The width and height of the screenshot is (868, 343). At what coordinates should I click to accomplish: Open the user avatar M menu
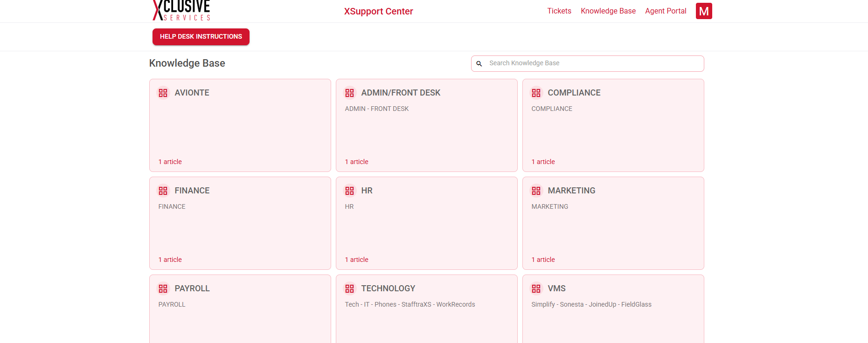tap(703, 11)
